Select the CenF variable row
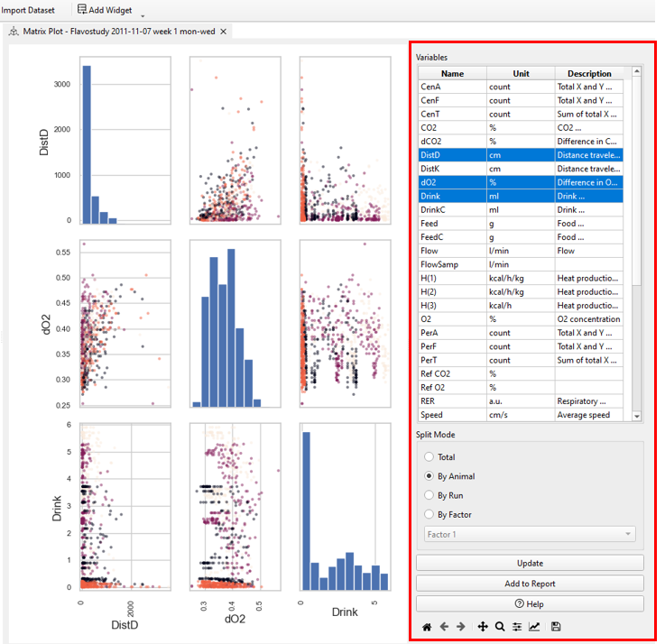665x644 pixels. tap(521, 100)
